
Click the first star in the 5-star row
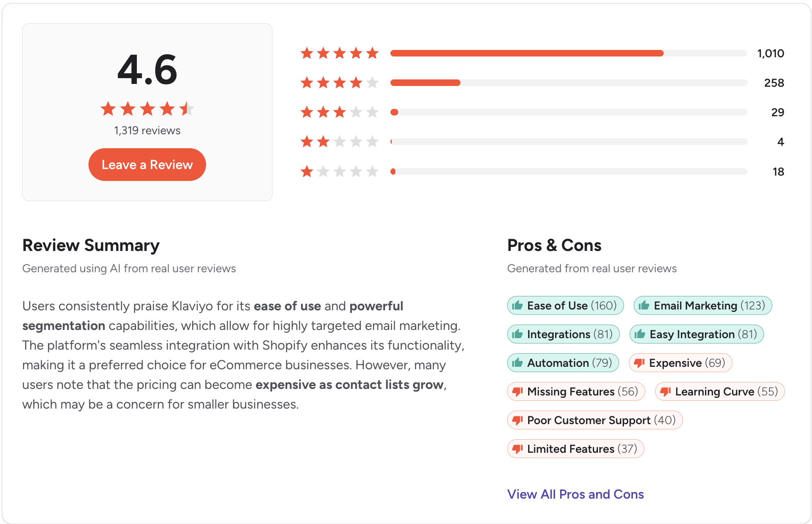click(x=307, y=53)
